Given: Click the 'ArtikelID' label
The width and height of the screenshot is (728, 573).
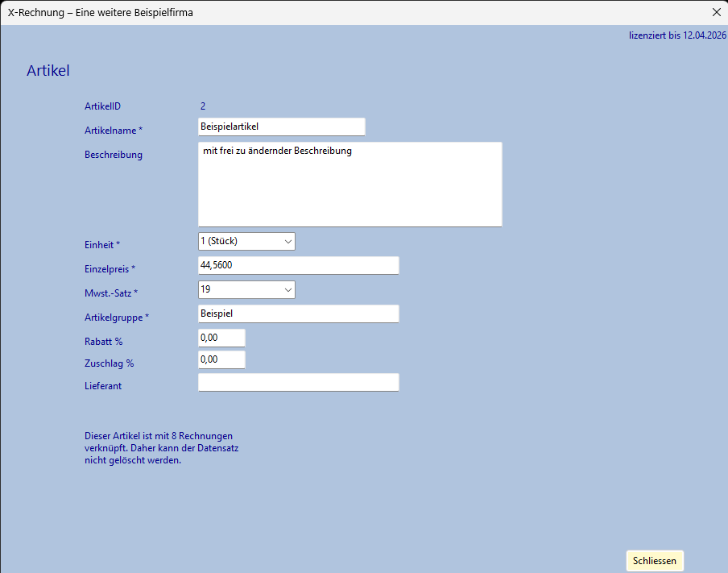Looking at the screenshot, I should [102, 106].
